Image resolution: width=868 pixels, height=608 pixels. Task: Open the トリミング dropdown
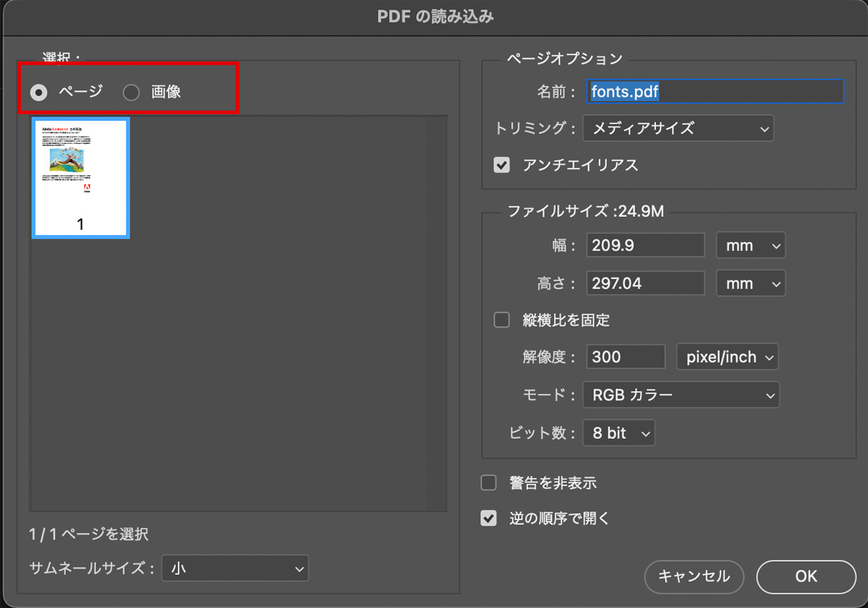(678, 129)
